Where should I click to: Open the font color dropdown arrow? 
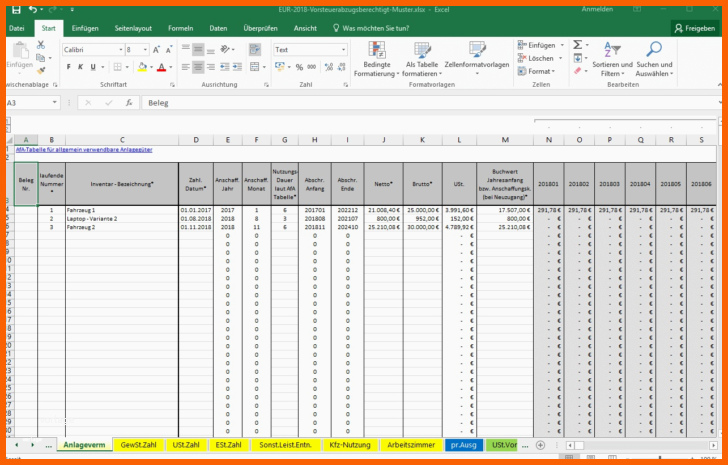[170, 67]
